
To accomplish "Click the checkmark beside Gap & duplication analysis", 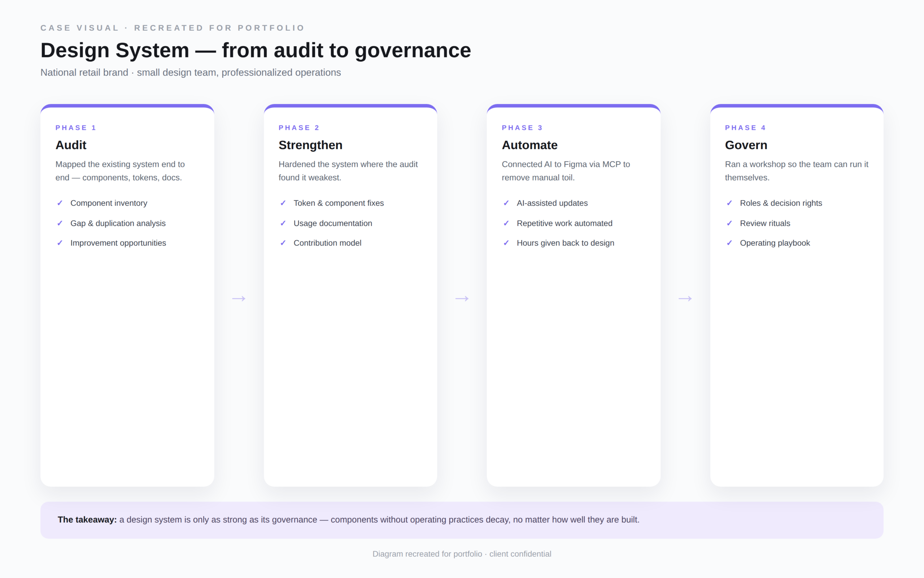I will (x=60, y=223).
